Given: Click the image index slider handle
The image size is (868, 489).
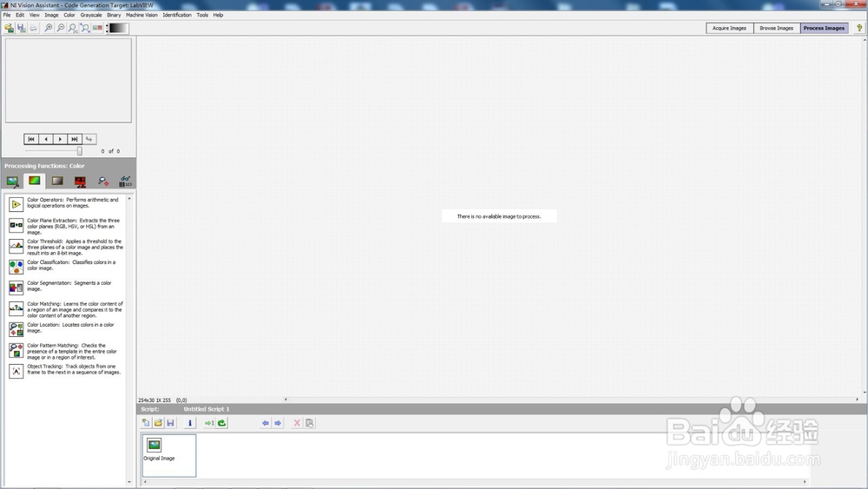Looking at the screenshot, I should [79, 150].
